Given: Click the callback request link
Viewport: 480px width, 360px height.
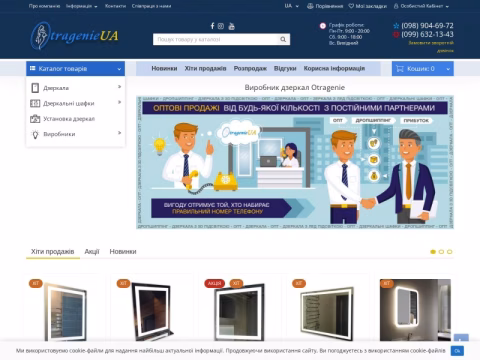Looking at the screenshot, I should click(x=431, y=47).
